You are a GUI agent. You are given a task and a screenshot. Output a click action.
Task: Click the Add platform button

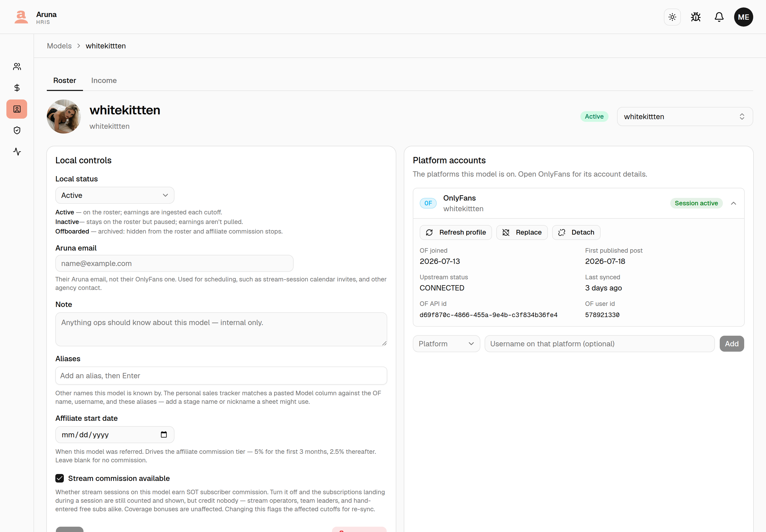click(732, 344)
